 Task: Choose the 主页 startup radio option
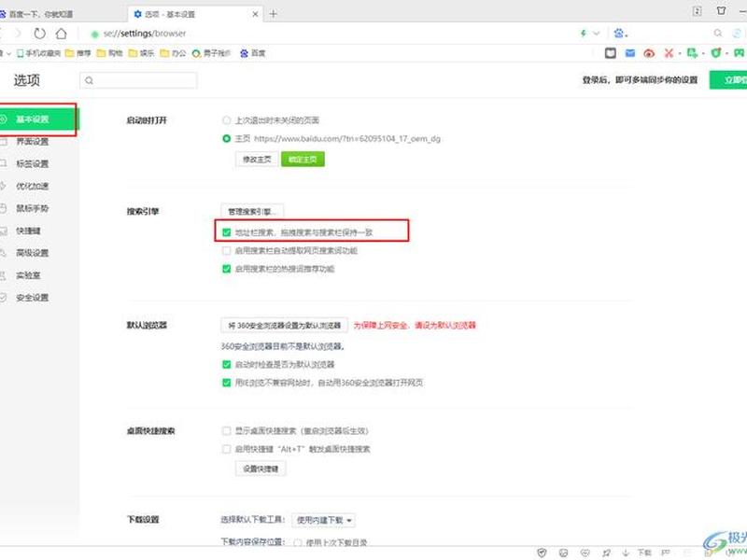tap(227, 138)
